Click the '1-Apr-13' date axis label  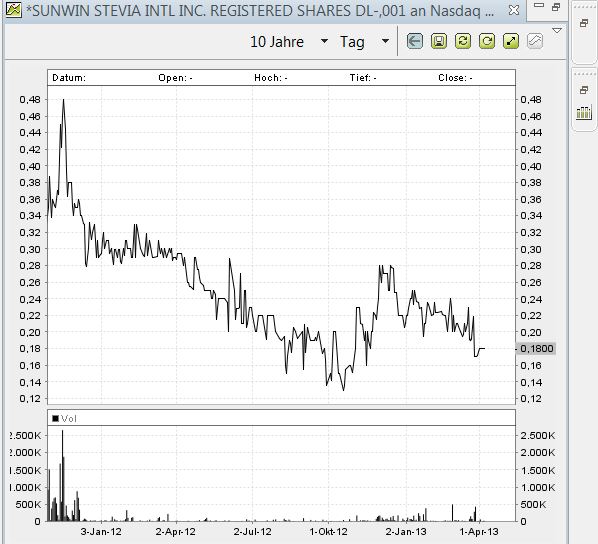coord(479,531)
